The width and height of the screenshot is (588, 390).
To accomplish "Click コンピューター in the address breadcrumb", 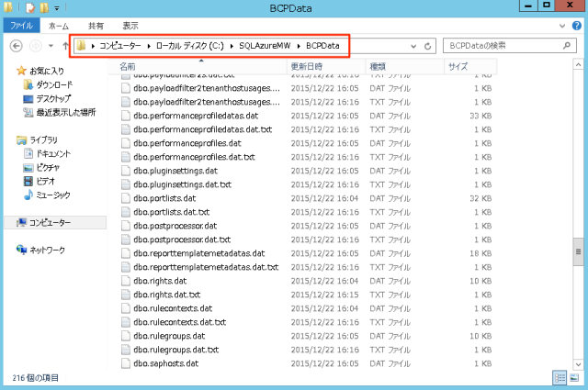I will tap(120, 46).
